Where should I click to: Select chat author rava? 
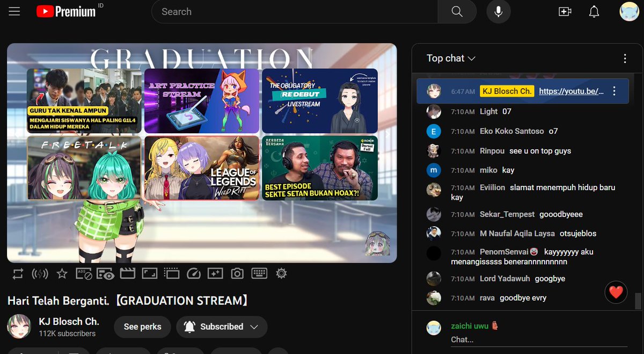pyautogui.click(x=487, y=298)
